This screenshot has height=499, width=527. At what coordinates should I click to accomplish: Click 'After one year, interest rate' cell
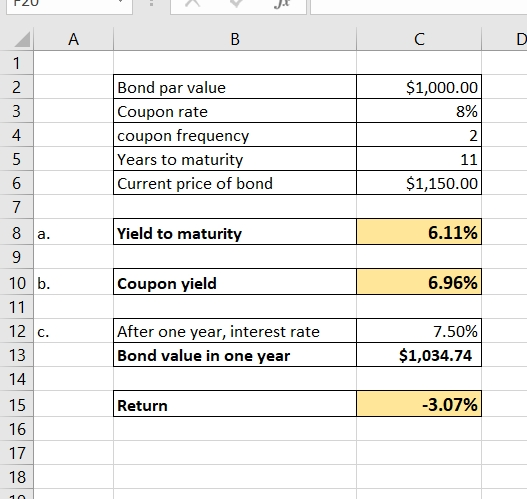[235, 331]
